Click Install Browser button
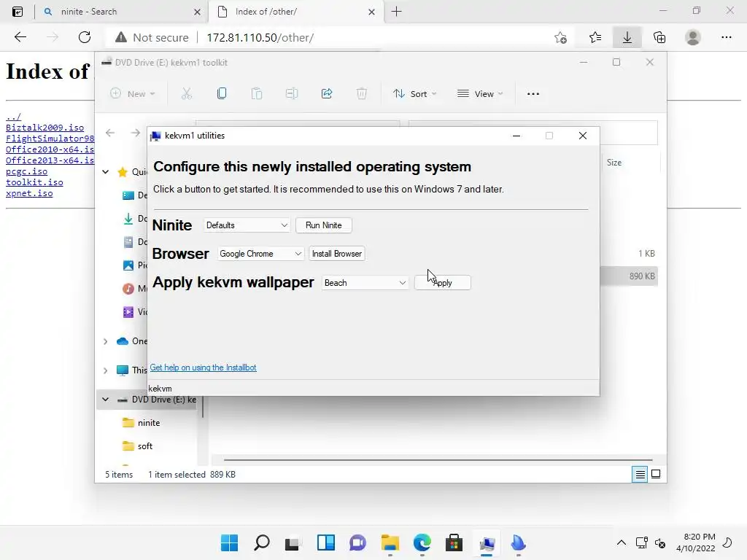The height and width of the screenshot is (560, 747). click(337, 254)
